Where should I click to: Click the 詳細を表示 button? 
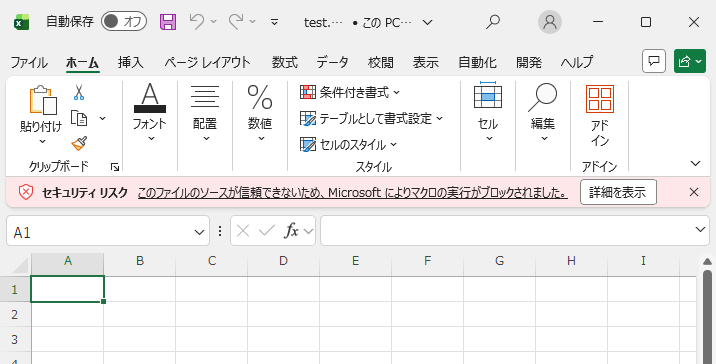click(618, 192)
